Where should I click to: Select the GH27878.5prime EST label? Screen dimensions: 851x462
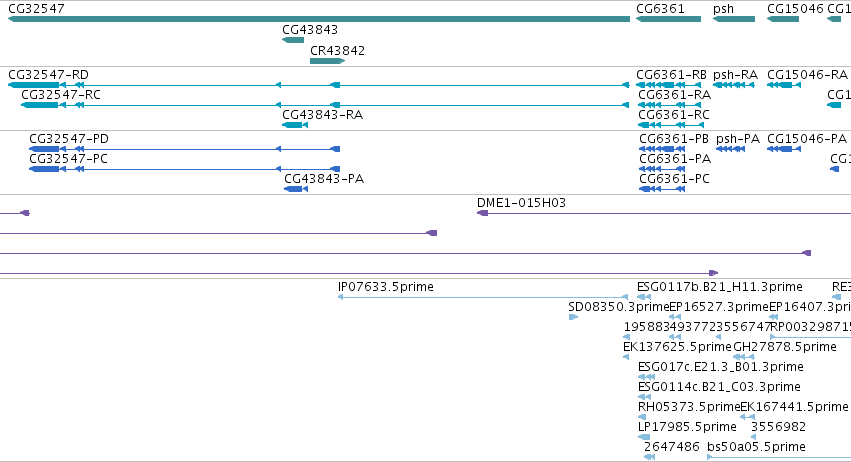[785, 346]
